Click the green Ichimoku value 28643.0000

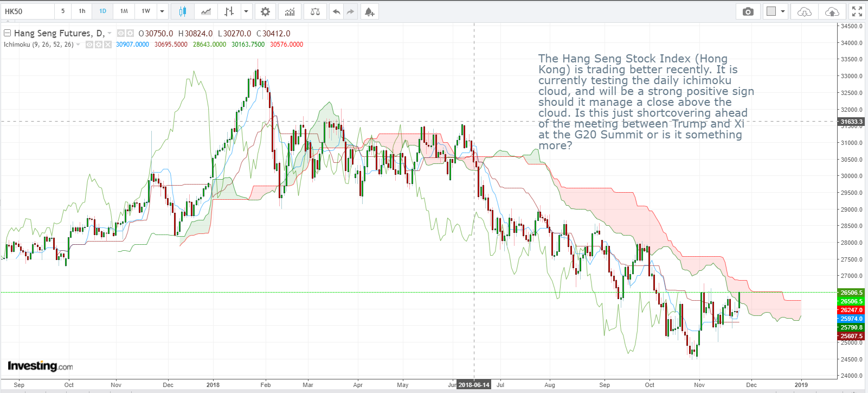[x=209, y=45]
